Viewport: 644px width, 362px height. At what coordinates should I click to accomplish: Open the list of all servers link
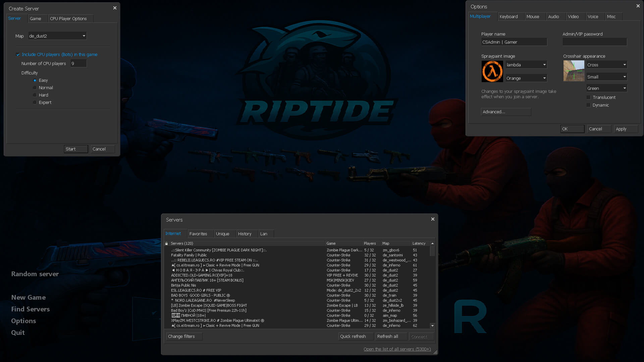click(397, 349)
